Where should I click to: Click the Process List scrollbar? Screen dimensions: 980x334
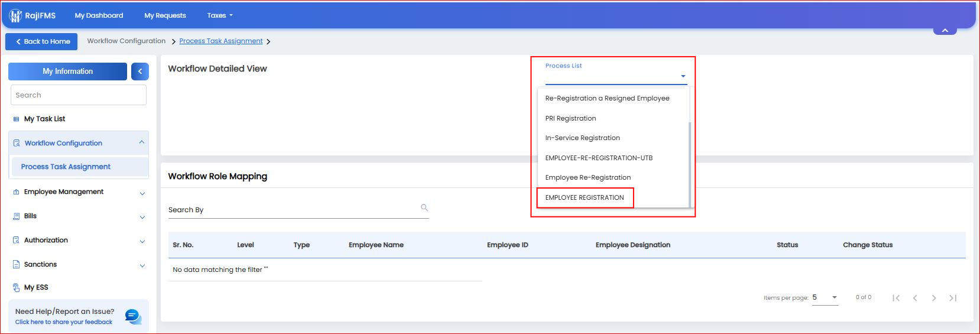(690, 164)
